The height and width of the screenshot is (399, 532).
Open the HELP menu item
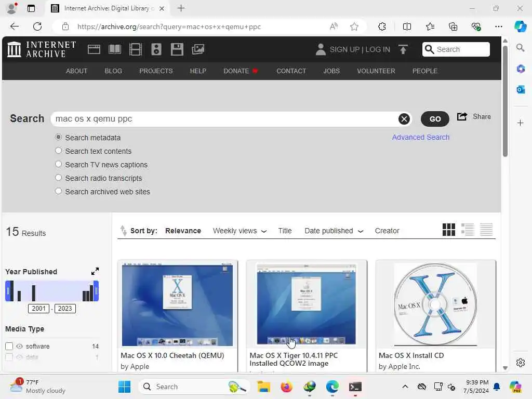[198, 71]
